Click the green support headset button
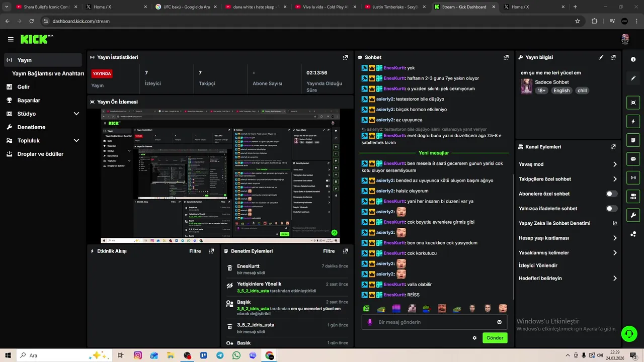 pyautogui.click(x=629, y=334)
